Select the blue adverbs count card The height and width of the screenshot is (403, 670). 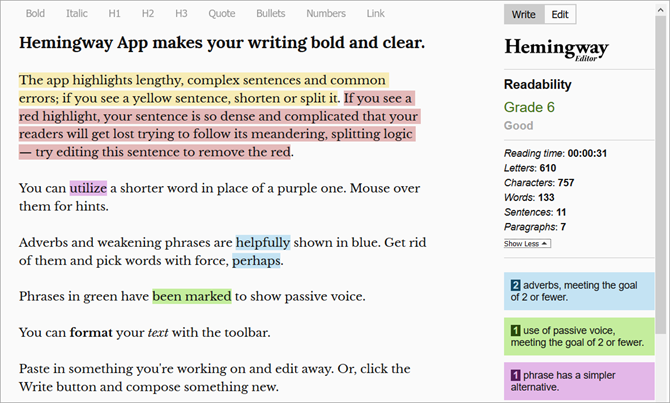coord(579,292)
